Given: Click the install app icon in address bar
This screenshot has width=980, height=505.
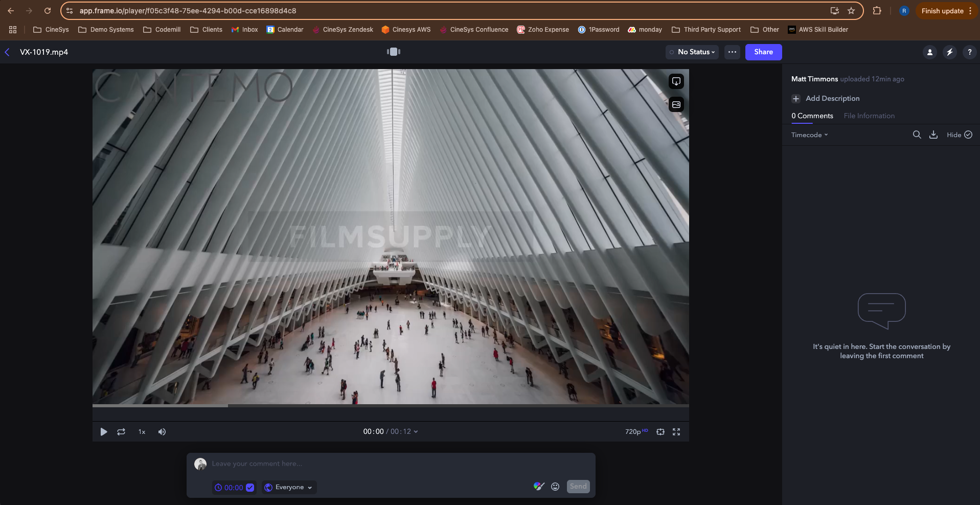Looking at the screenshot, I should click(x=835, y=11).
